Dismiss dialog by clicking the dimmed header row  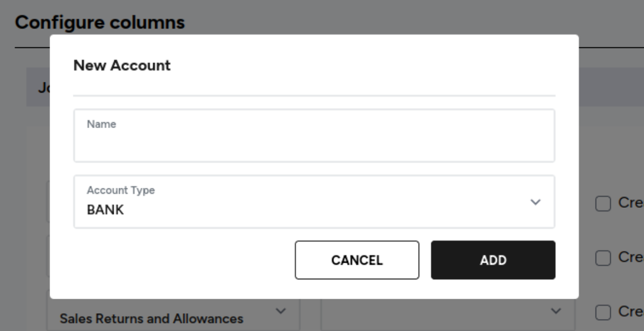tap(611, 87)
